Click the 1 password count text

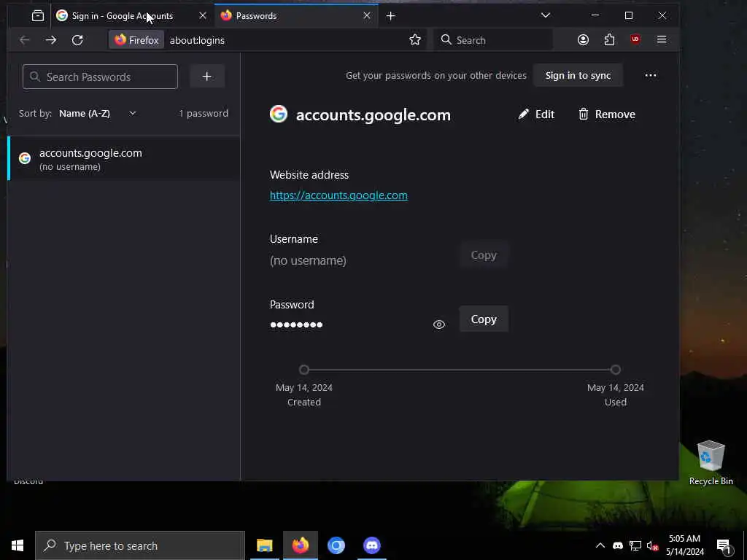coord(204,113)
